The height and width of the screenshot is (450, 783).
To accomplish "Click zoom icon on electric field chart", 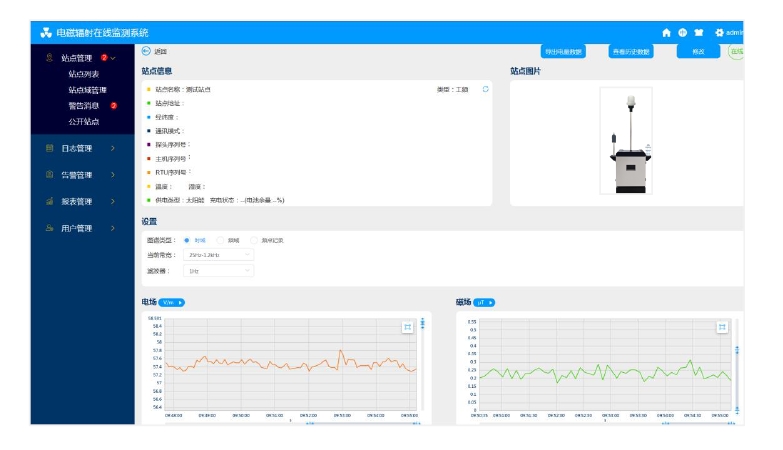I will coord(408,327).
